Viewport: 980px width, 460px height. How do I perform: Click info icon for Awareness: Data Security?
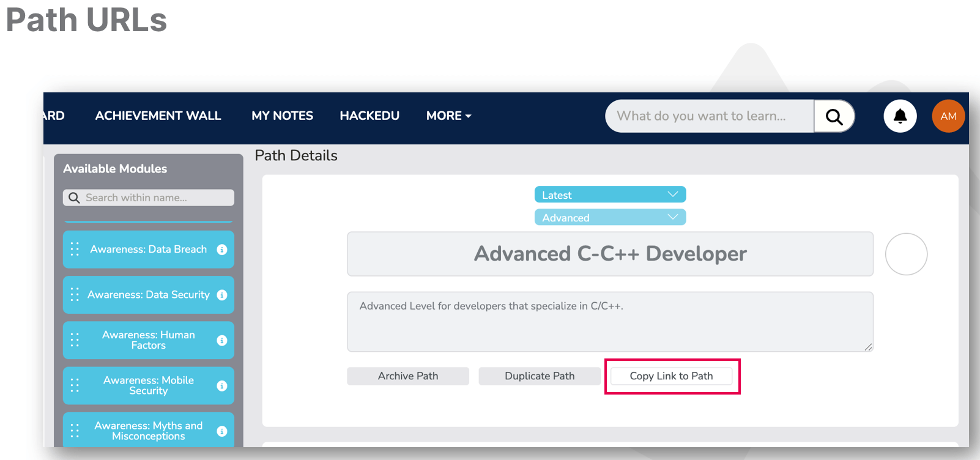click(x=222, y=295)
